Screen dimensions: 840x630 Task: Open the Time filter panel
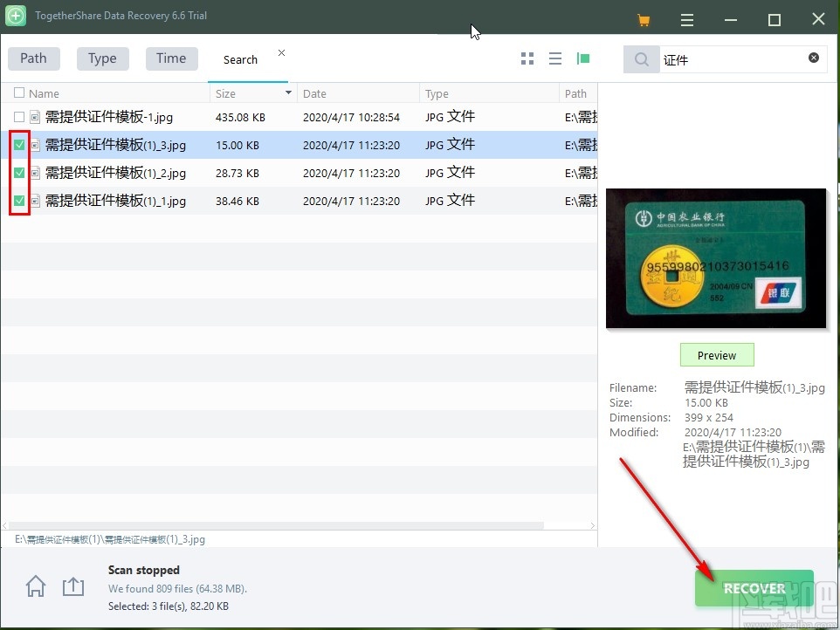(x=171, y=58)
